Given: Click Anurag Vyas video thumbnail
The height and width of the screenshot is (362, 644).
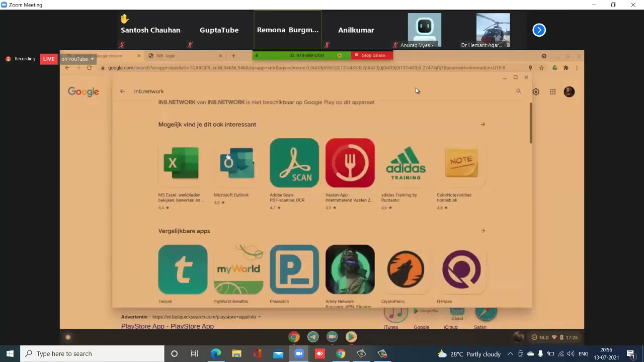Looking at the screenshot, I should tap(425, 30).
